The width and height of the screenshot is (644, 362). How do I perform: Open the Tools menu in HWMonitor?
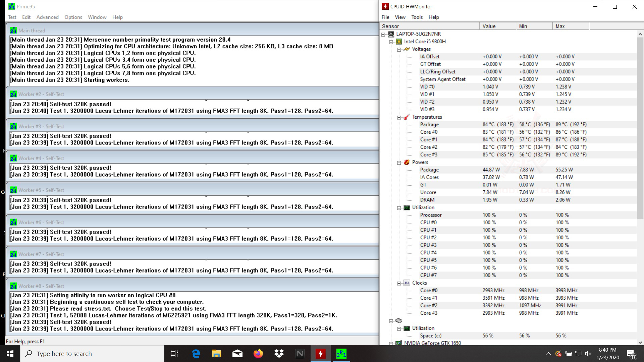[x=417, y=17]
